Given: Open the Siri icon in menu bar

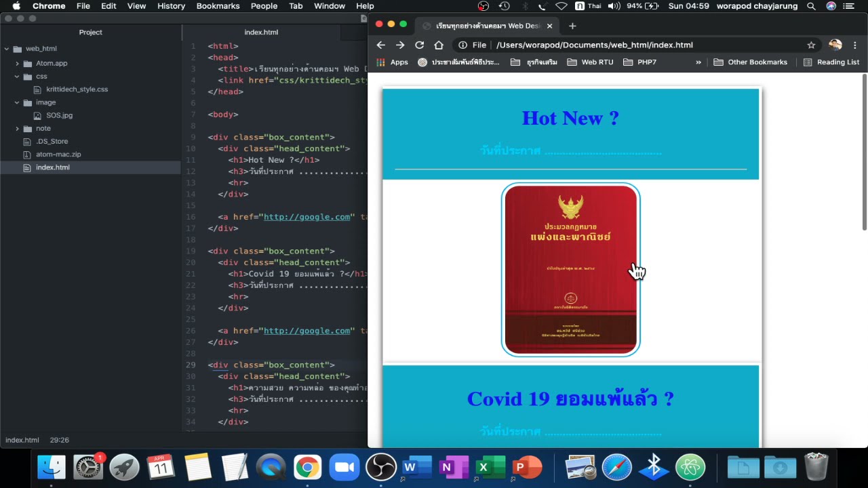Looking at the screenshot, I should [x=831, y=6].
